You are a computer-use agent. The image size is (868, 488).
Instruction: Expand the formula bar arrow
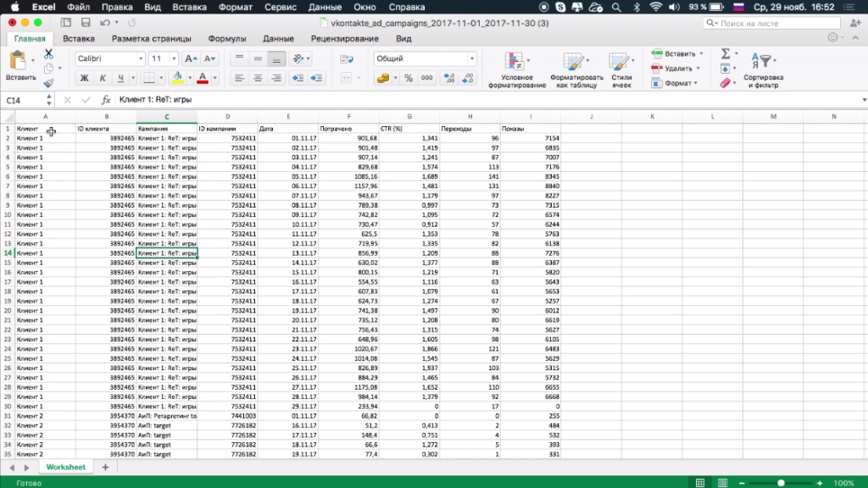click(x=864, y=100)
